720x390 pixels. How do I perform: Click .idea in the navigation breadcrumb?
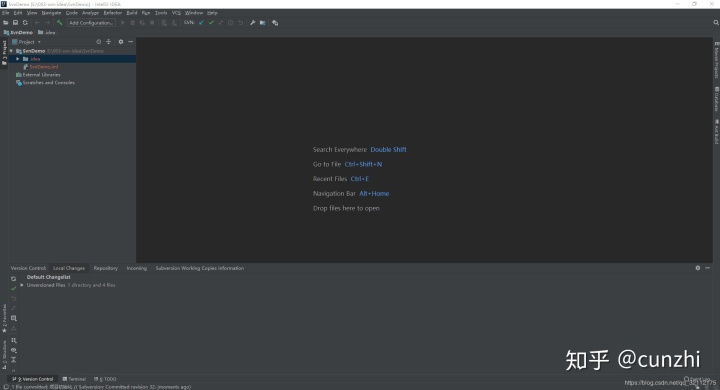(47, 33)
